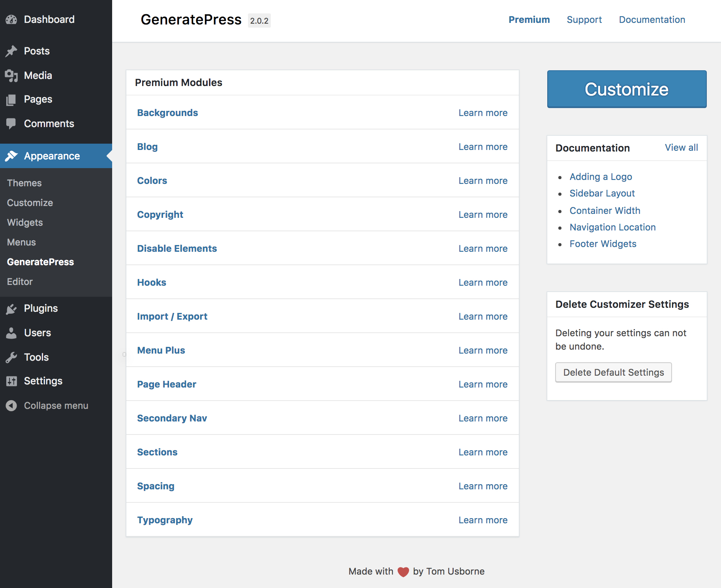Image resolution: width=721 pixels, height=588 pixels.
Task: Click the Menu Plus module link
Action: pos(161,350)
